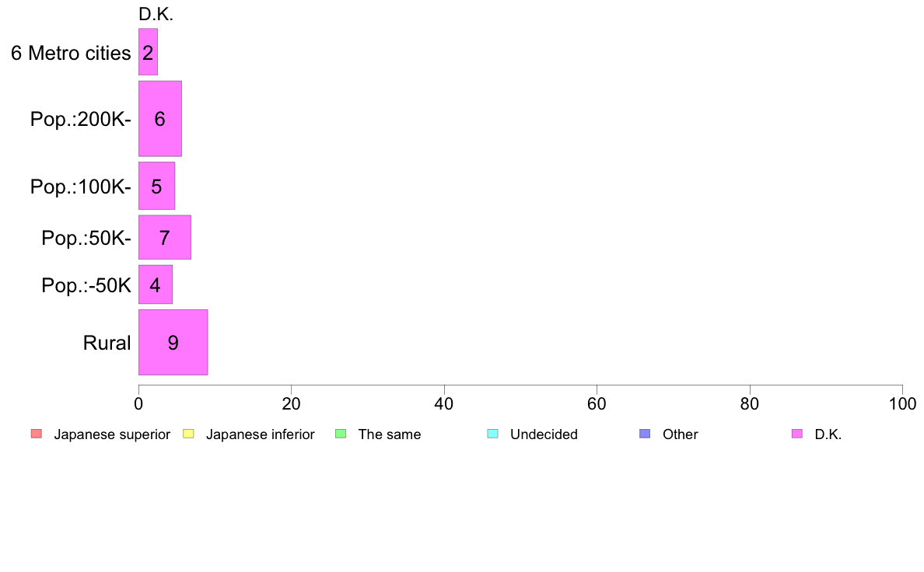Click the Japanese inferior yellow legend swatch
924x572 pixels.
pos(188,434)
